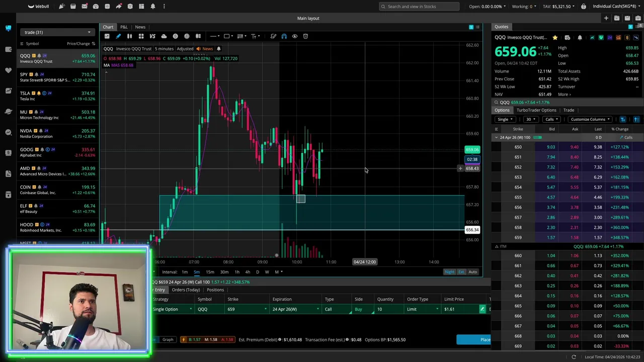Click the Price/Change column sorter
644x362 pixels.
[x=81, y=44]
